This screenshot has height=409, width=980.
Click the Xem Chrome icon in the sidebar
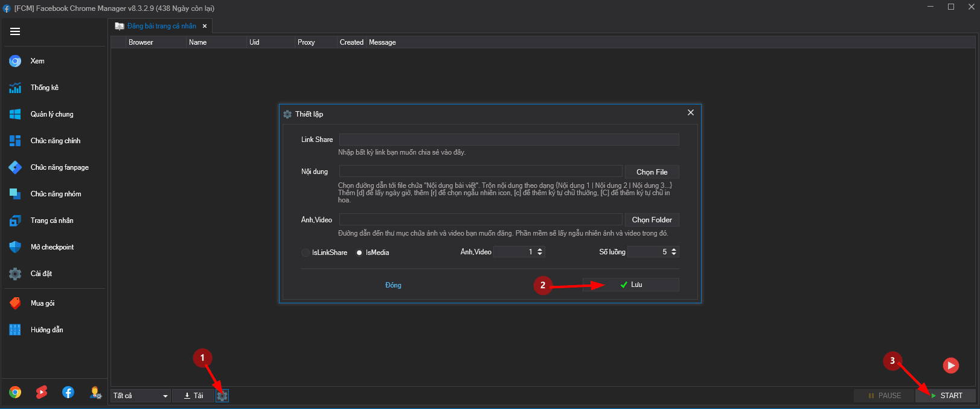tap(15, 61)
